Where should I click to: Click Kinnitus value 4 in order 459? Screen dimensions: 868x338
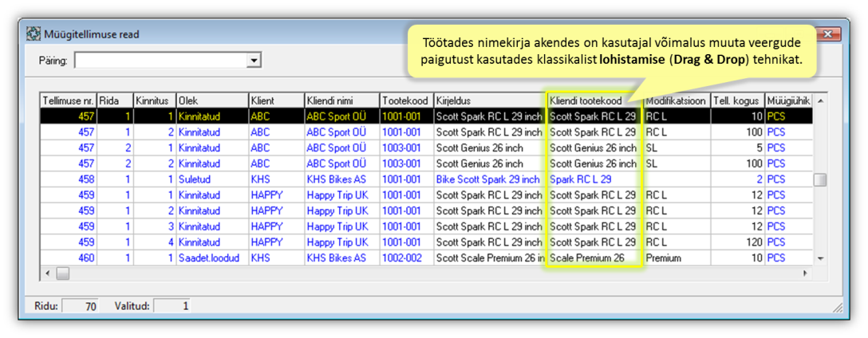click(155, 242)
